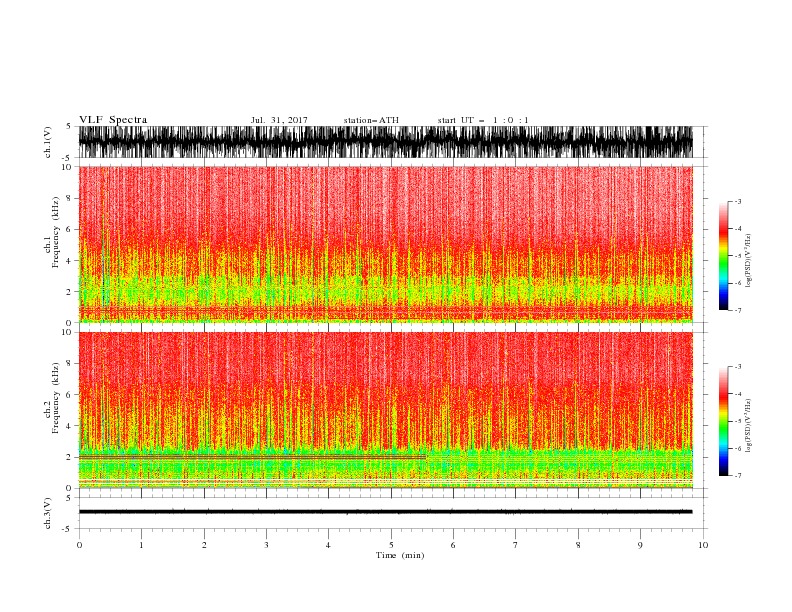Click time axis tick label "9" at bottom

[640, 545]
